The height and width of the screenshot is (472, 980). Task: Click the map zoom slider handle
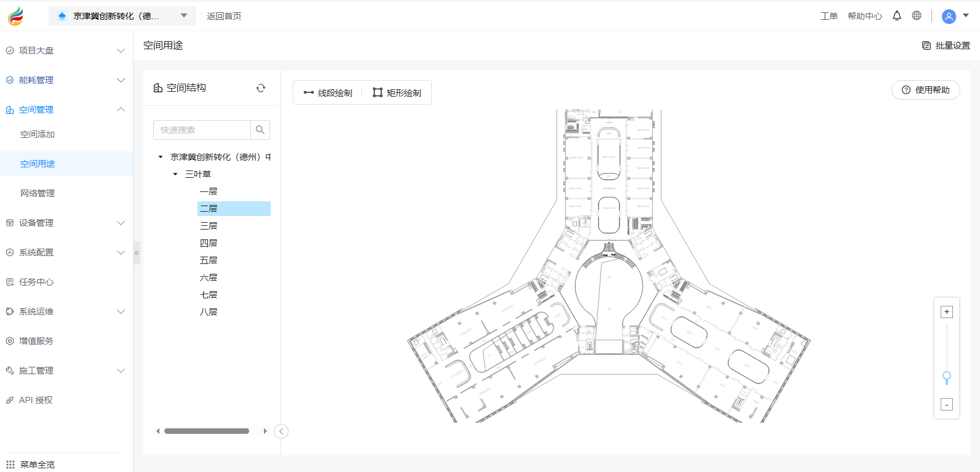coord(947,376)
